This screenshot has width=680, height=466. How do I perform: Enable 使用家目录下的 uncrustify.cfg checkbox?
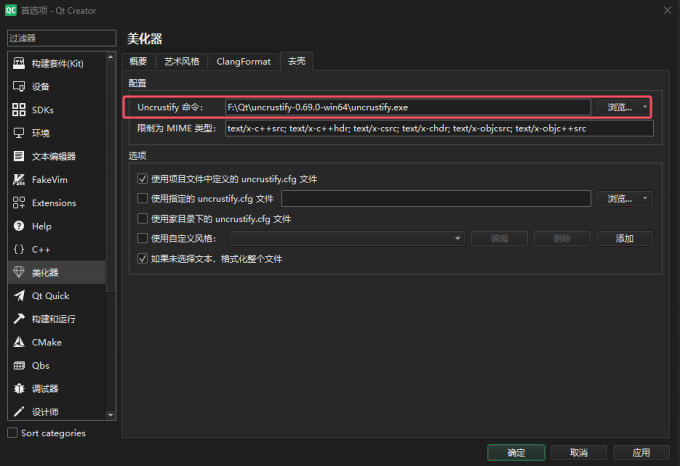tap(142, 218)
